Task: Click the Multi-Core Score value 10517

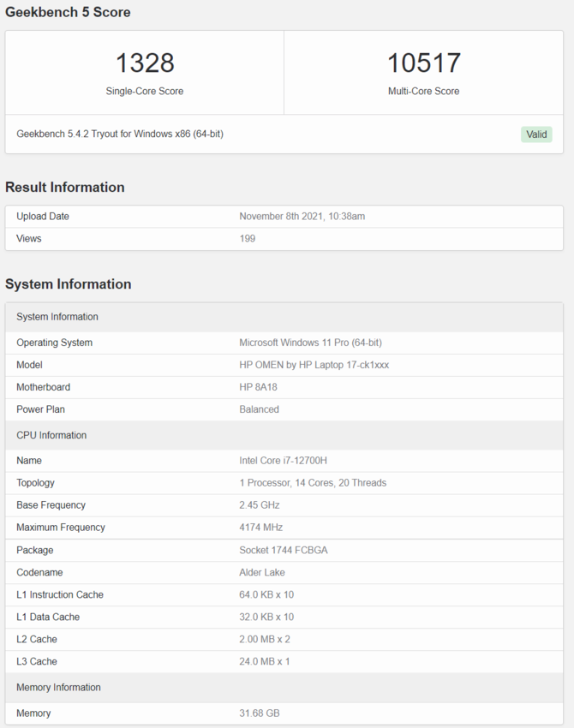Action: click(423, 63)
